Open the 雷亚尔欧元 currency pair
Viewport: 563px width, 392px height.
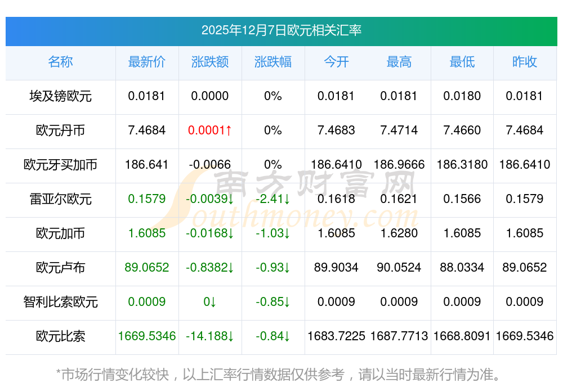click(60, 199)
